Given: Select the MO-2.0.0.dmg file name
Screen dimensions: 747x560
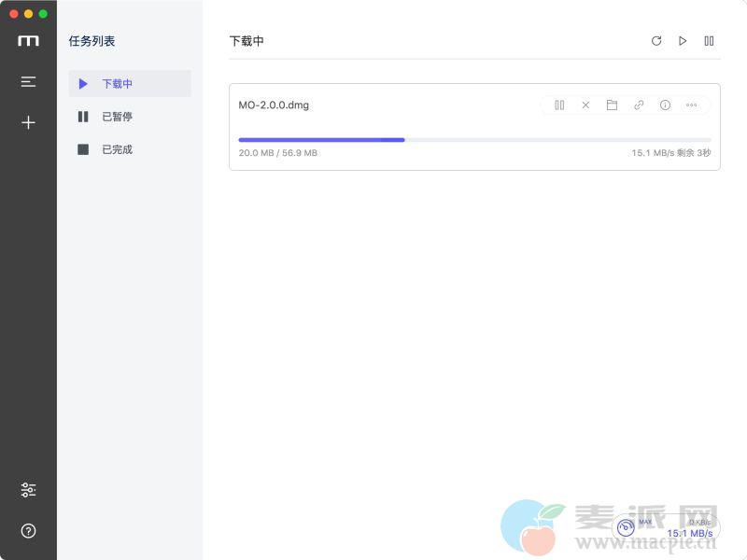Looking at the screenshot, I should (274, 105).
